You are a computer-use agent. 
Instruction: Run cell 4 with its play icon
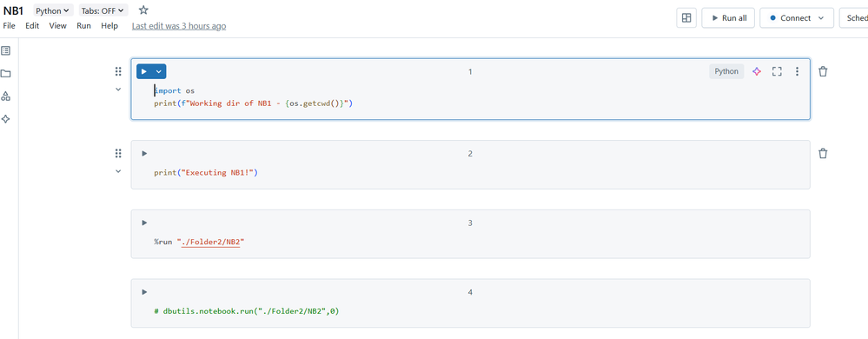(144, 292)
